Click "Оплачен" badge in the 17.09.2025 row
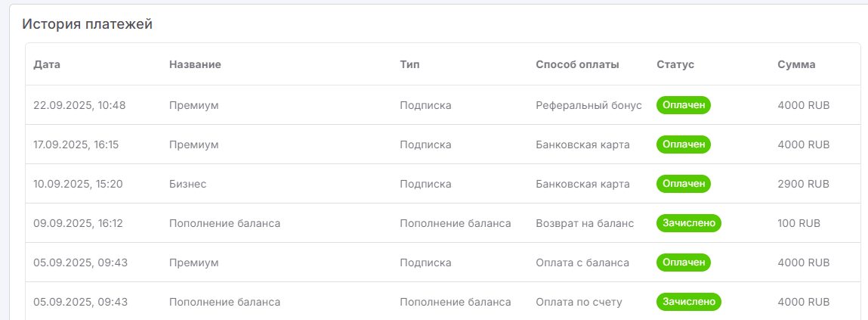This screenshot has width=868, height=320. [684, 144]
